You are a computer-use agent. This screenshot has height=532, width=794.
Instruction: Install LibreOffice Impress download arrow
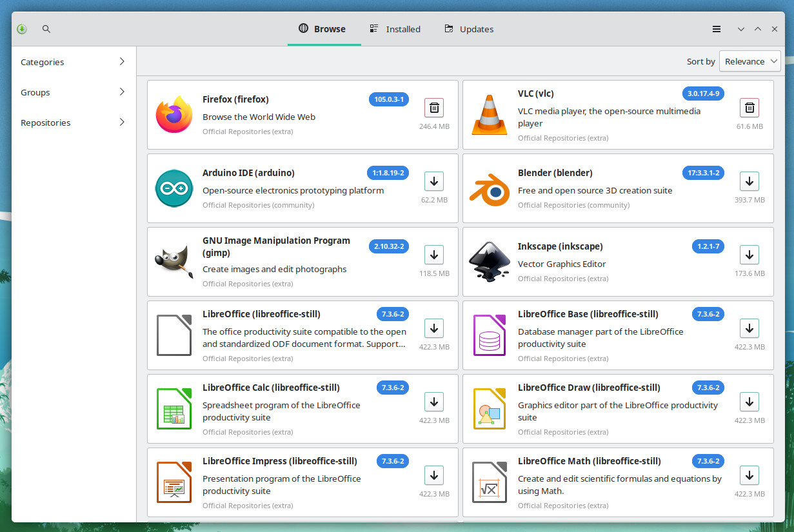point(434,475)
